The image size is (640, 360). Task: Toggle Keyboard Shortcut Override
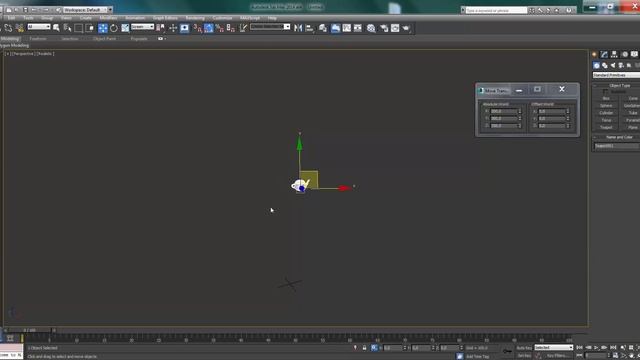pyautogui.click(x=184, y=28)
